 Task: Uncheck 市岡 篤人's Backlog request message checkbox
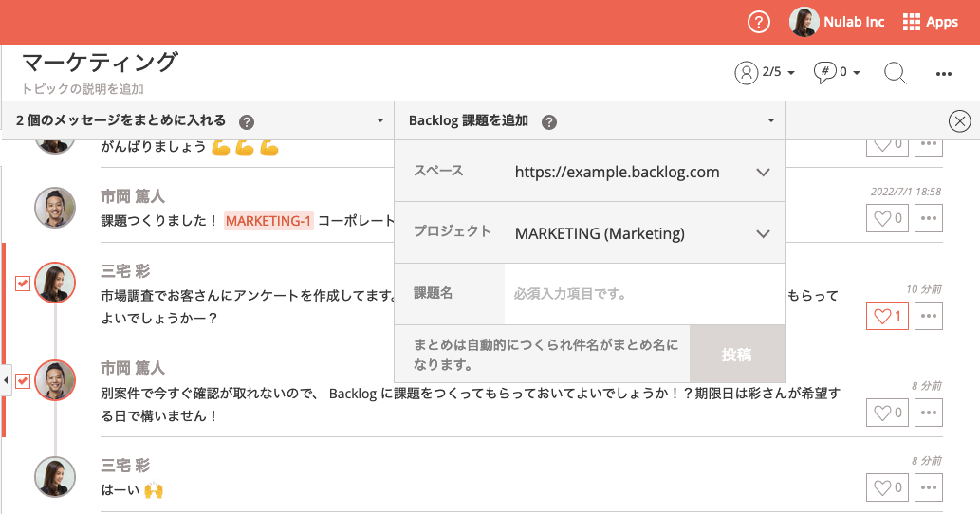pyautogui.click(x=23, y=380)
